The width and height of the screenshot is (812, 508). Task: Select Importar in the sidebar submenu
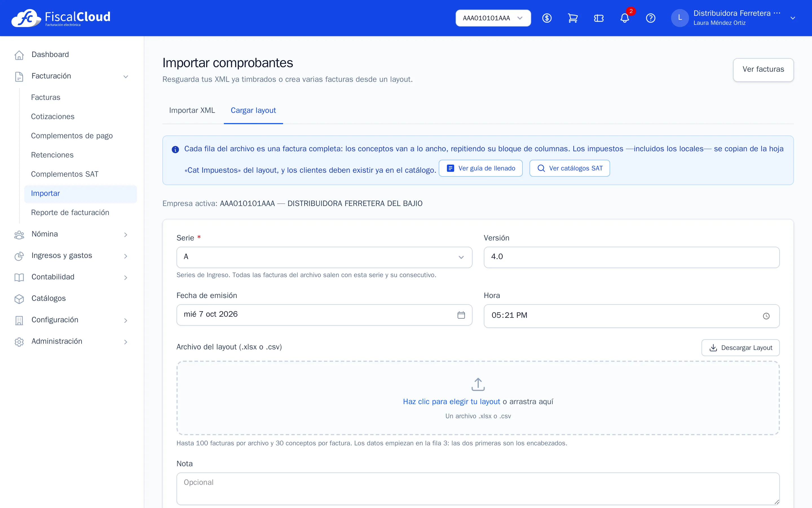pos(81,194)
